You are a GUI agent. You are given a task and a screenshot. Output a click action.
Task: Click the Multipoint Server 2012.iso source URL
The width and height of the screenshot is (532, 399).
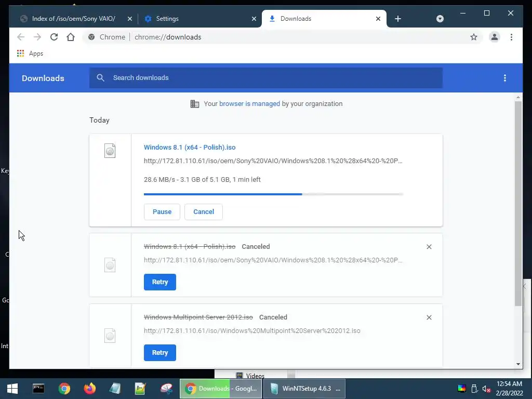click(x=252, y=331)
